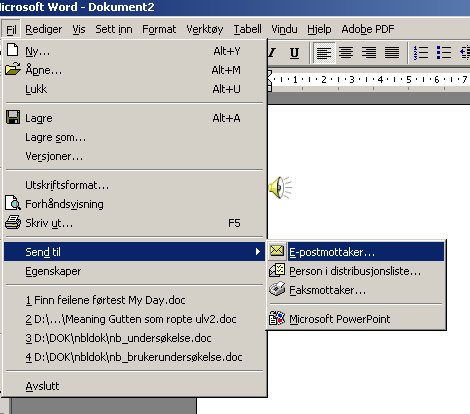Viewport: 470px width, 414px height.
Task: Expand the Send til submenu arrow
Action: (257, 252)
